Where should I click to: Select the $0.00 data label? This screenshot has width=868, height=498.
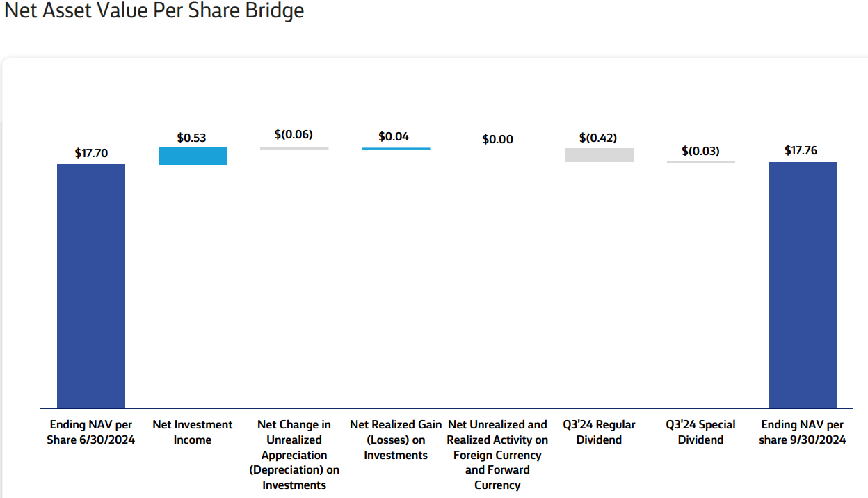point(497,139)
